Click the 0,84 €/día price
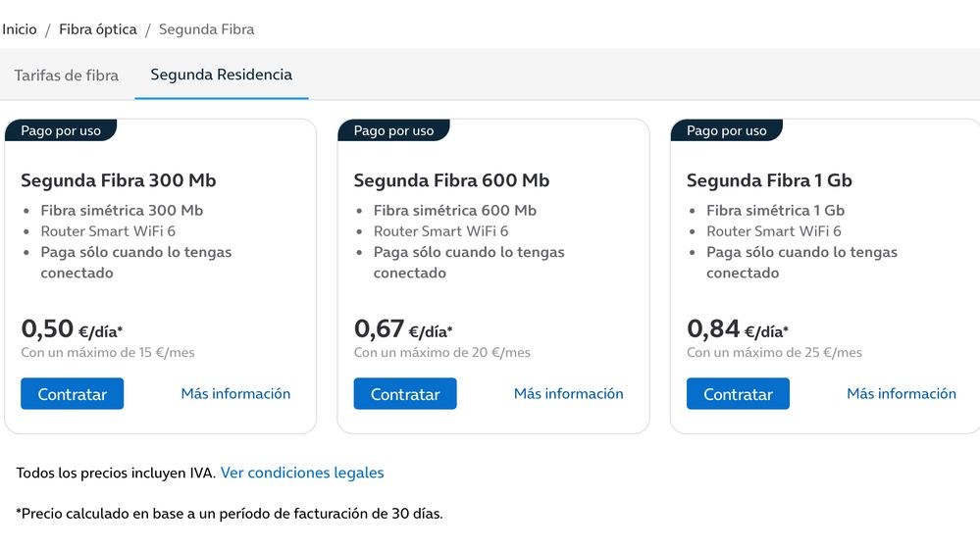980x551 pixels. pyautogui.click(x=738, y=329)
